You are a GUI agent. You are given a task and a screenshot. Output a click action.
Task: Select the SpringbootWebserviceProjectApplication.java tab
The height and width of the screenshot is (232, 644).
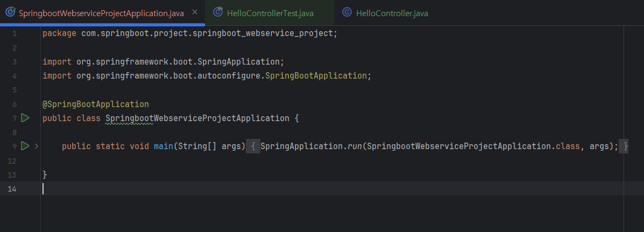click(102, 13)
